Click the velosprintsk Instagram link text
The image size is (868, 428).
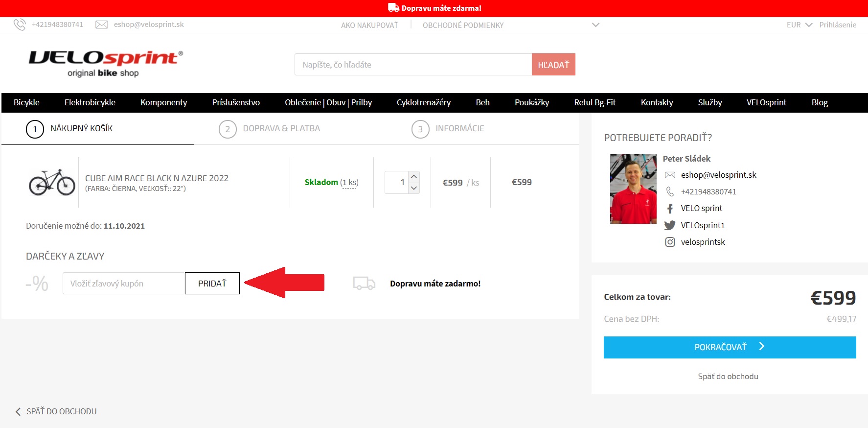703,242
